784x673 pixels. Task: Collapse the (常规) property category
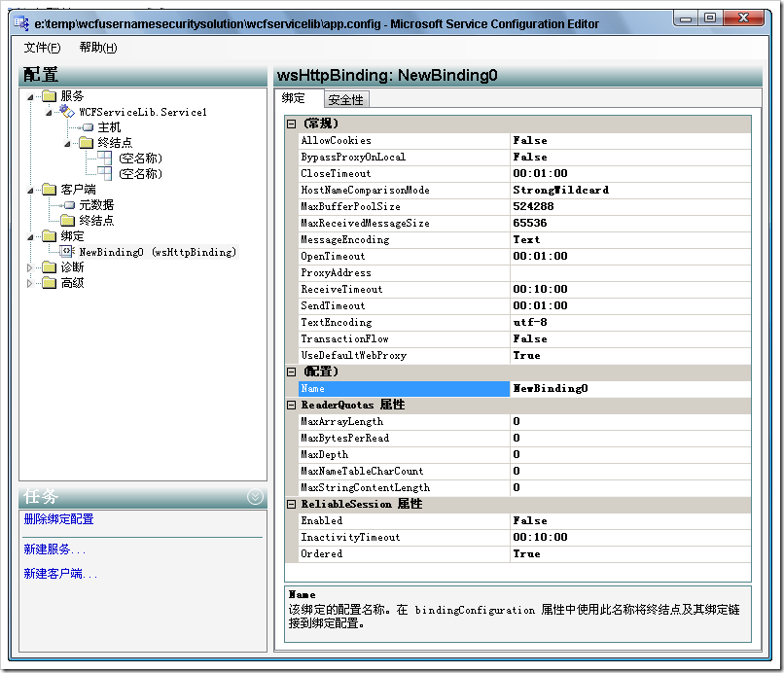pyautogui.click(x=291, y=124)
